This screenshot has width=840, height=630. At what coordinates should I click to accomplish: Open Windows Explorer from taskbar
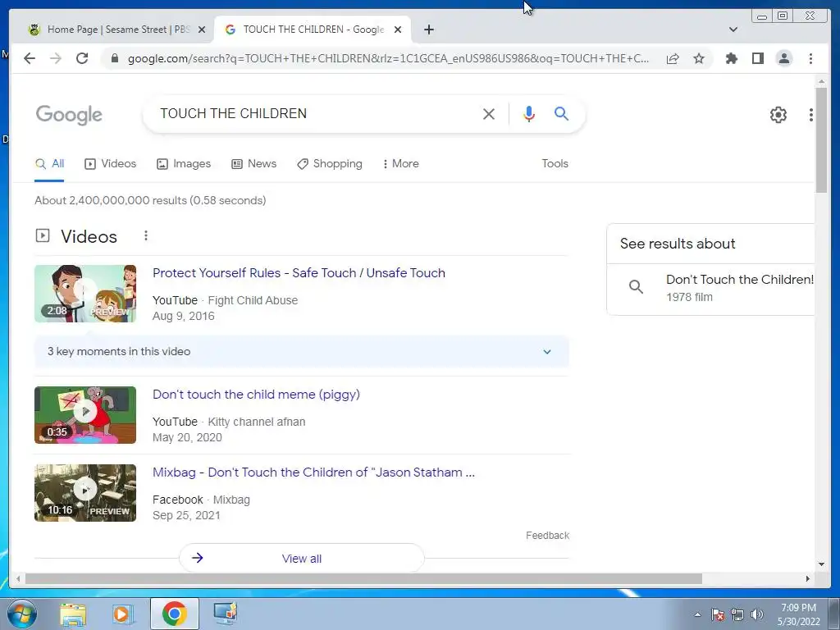pos(73,614)
